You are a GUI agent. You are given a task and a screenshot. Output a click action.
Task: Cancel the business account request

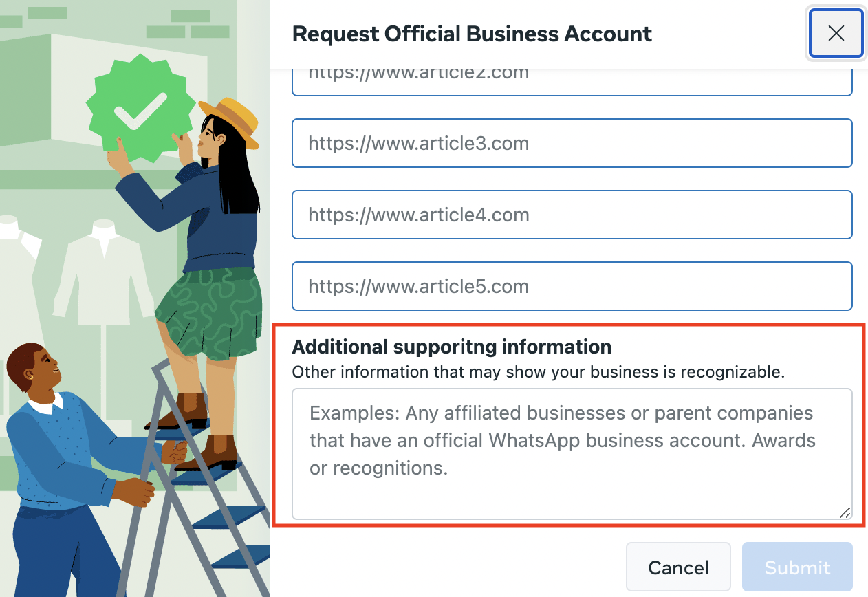click(x=678, y=567)
